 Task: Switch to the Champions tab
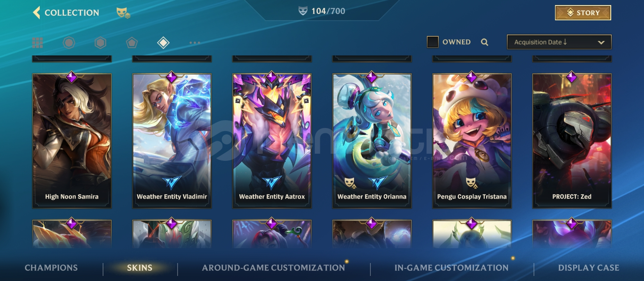51,268
